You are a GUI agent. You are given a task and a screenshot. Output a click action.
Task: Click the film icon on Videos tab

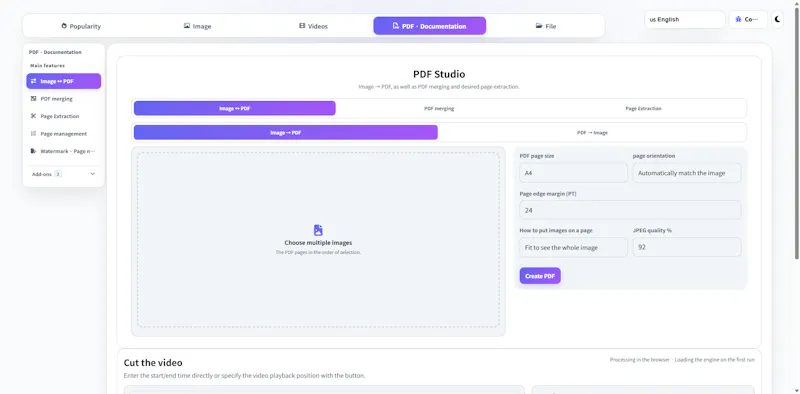[x=302, y=26]
